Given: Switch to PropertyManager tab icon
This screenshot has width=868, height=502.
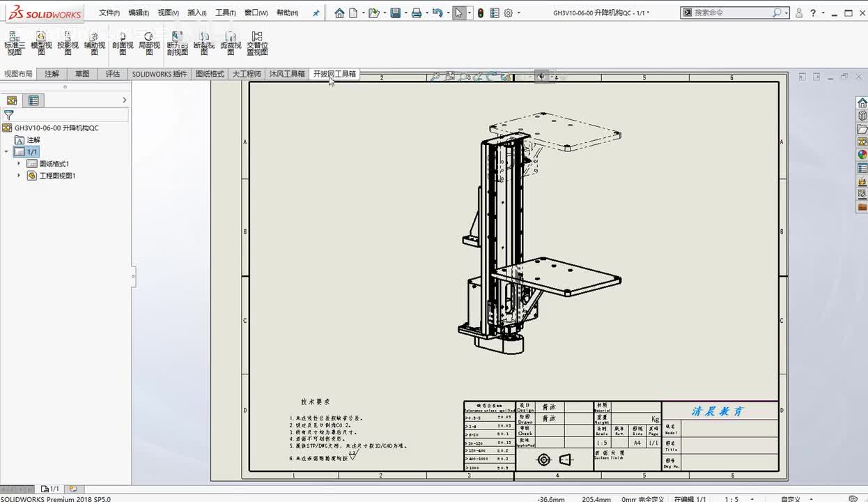Looking at the screenshot, I should (33, 100).
